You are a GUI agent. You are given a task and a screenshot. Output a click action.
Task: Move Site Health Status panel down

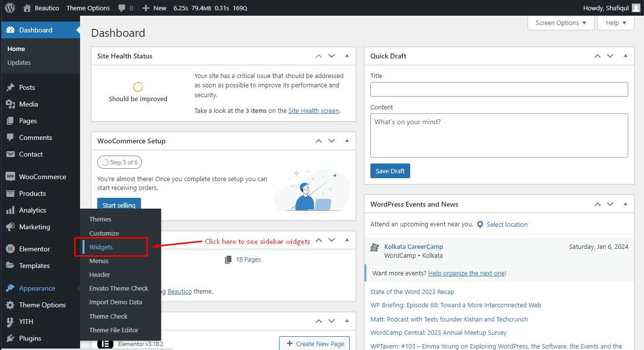click(332, 56)
